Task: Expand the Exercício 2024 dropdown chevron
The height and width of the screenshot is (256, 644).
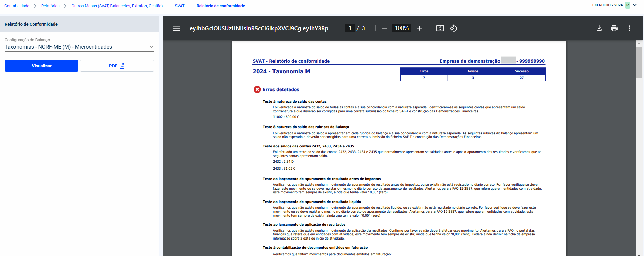Action: [635, 5]
